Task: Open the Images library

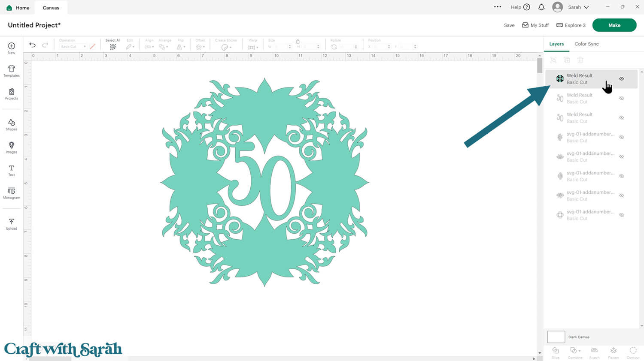Action: [12, 147]
